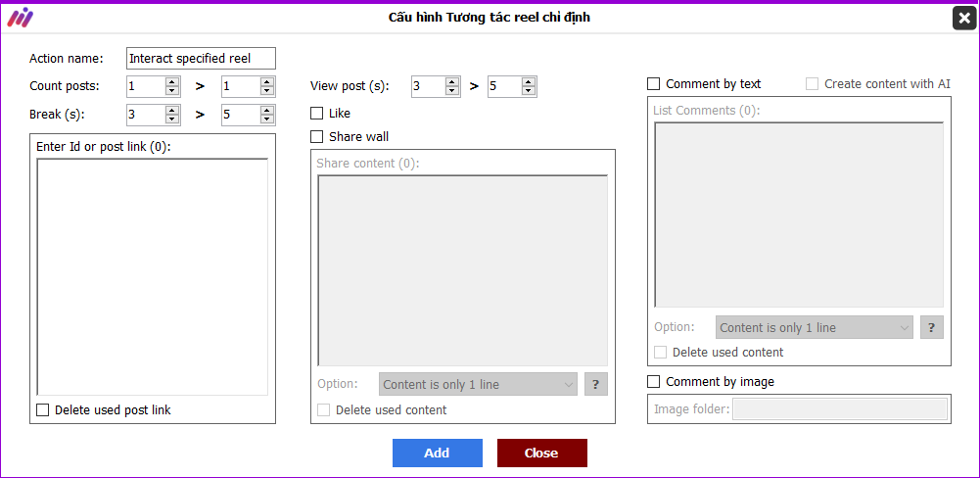Increase the first Count posts value
Screen dimensions: 980x478
tap(172, 82)
